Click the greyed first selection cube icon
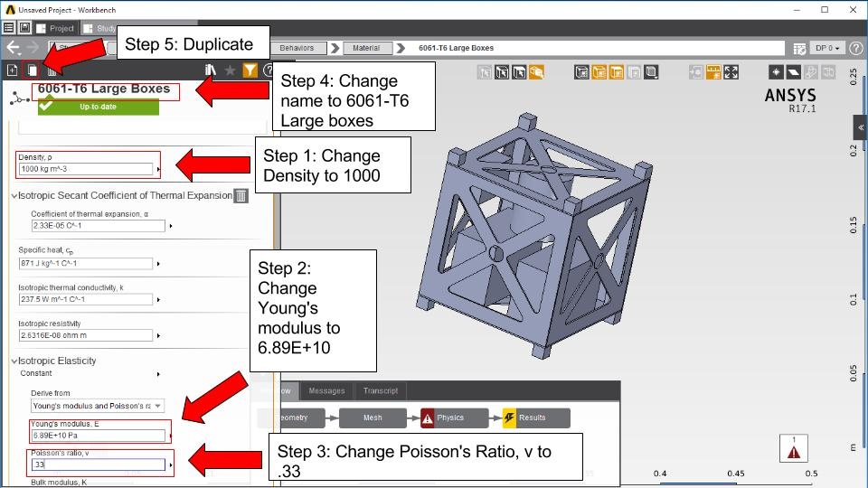The width and height of the screenshot is (868, 488). [485, 72]
